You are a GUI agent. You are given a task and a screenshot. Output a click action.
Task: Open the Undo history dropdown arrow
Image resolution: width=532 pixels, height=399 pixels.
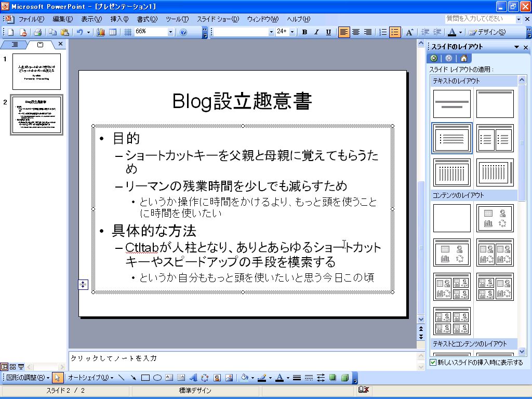coord(88,33)
